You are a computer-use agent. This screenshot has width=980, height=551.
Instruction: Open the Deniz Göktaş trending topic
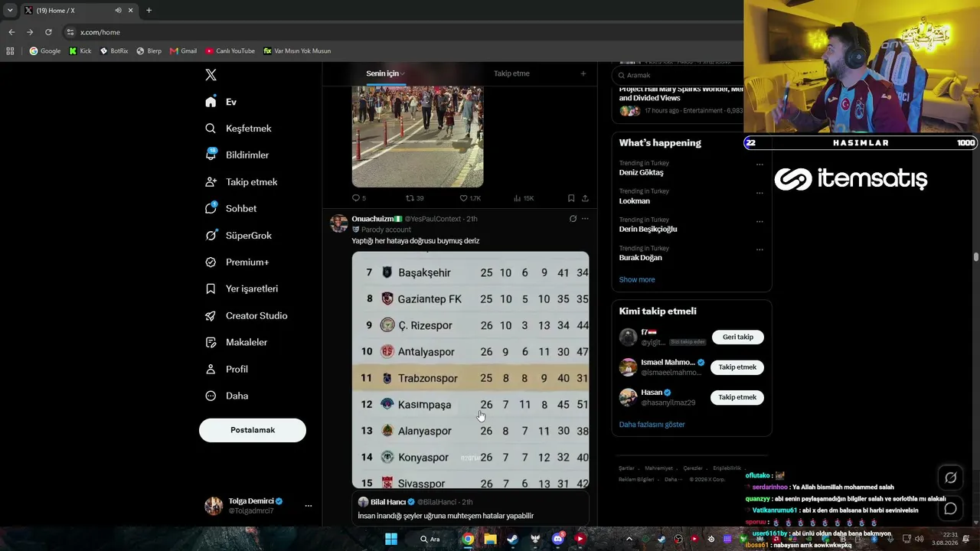[x=642, y=173]
